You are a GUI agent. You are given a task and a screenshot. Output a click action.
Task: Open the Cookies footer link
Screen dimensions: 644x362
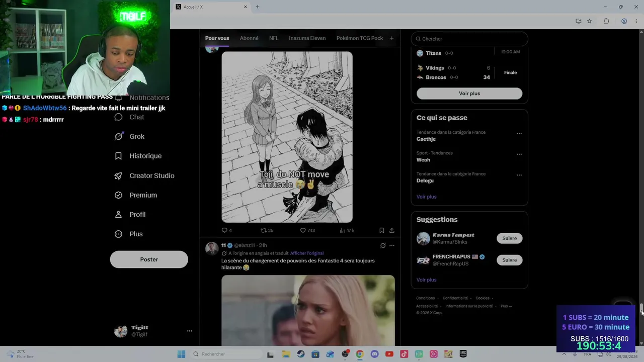[x=482, y=298]
